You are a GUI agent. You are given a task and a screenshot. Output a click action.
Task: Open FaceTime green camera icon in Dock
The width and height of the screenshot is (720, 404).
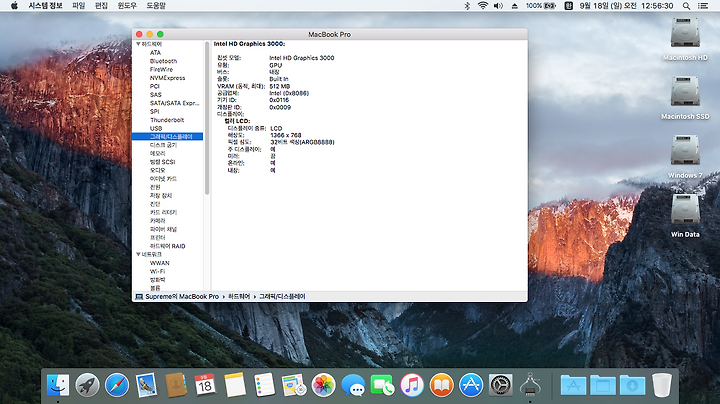(382, 385)
